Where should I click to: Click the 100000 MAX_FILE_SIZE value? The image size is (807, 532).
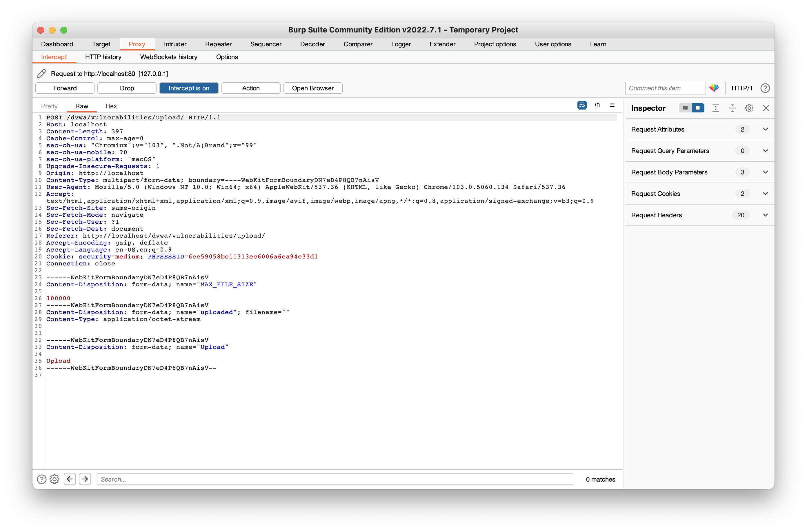pos(58,298)
